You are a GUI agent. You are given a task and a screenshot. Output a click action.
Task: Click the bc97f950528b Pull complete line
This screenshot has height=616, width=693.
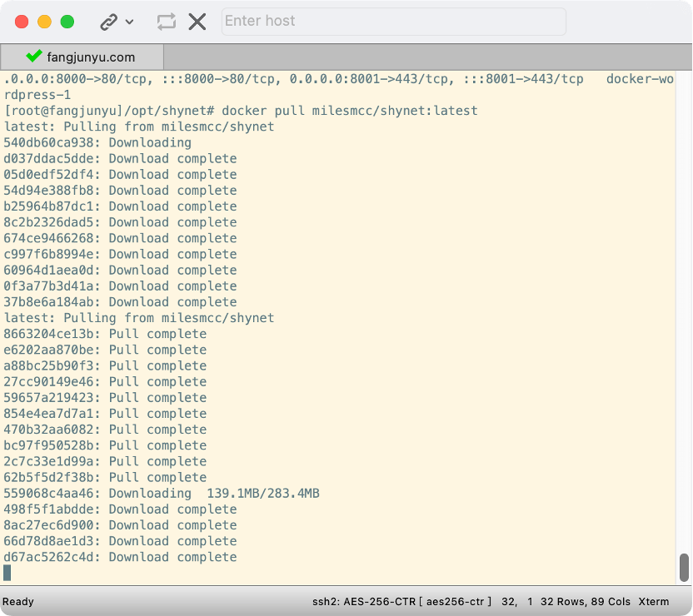coord(105,445)
